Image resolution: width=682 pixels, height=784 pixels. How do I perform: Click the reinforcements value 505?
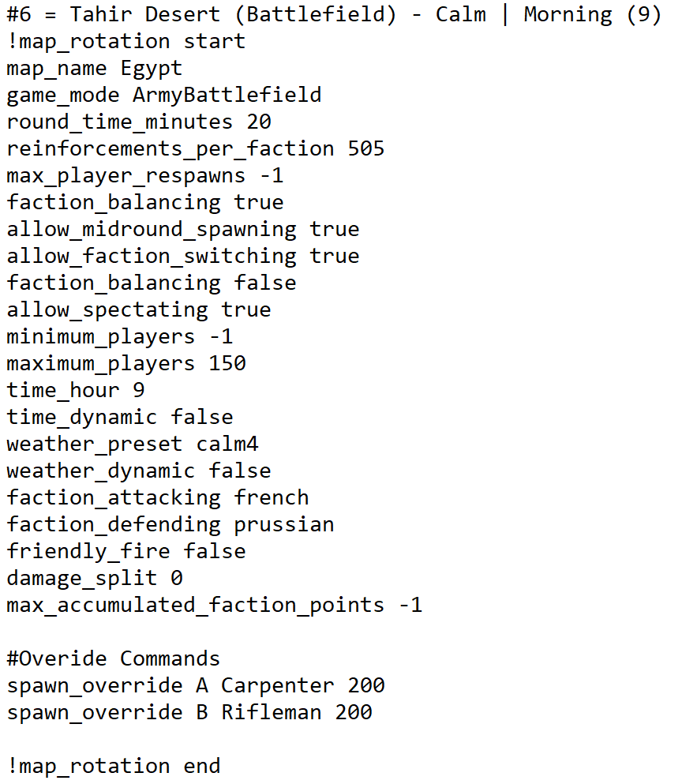[365, 148]
